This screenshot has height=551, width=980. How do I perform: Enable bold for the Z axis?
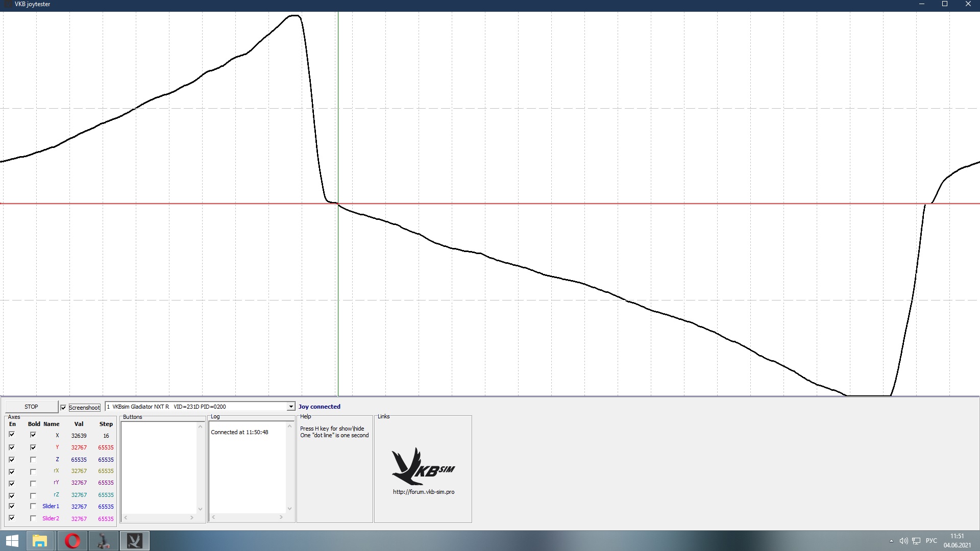coord(33,460)
